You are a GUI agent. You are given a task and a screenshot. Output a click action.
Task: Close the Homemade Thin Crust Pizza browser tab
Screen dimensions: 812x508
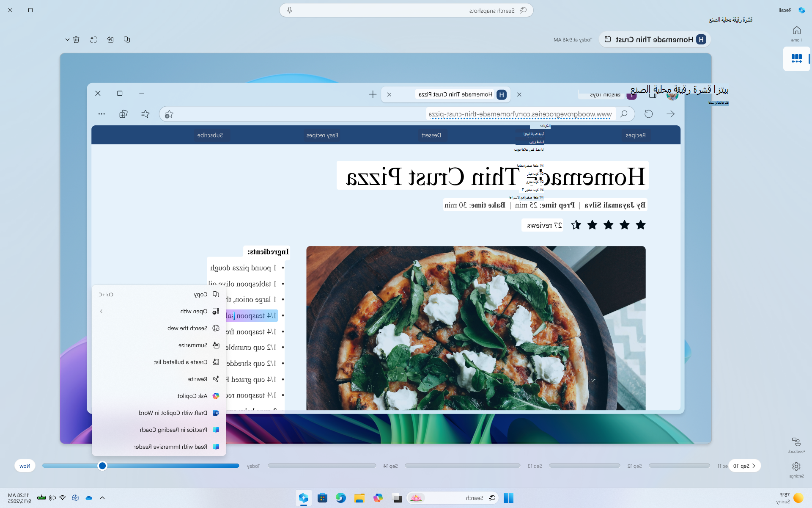point(389,94)
